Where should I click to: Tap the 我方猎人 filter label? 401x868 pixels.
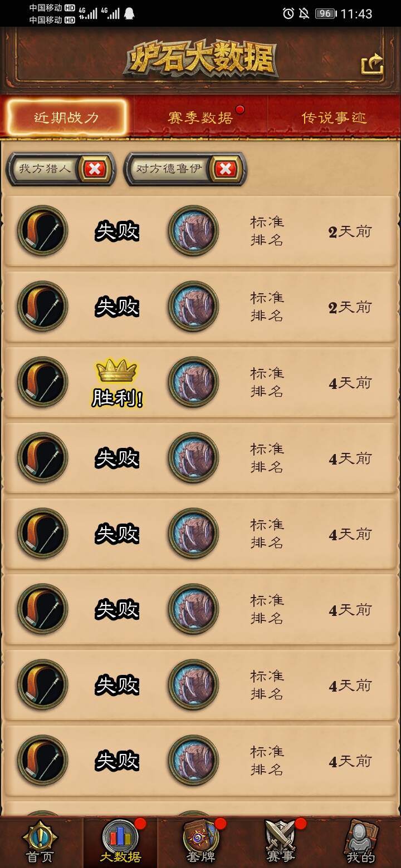point(45,169)
